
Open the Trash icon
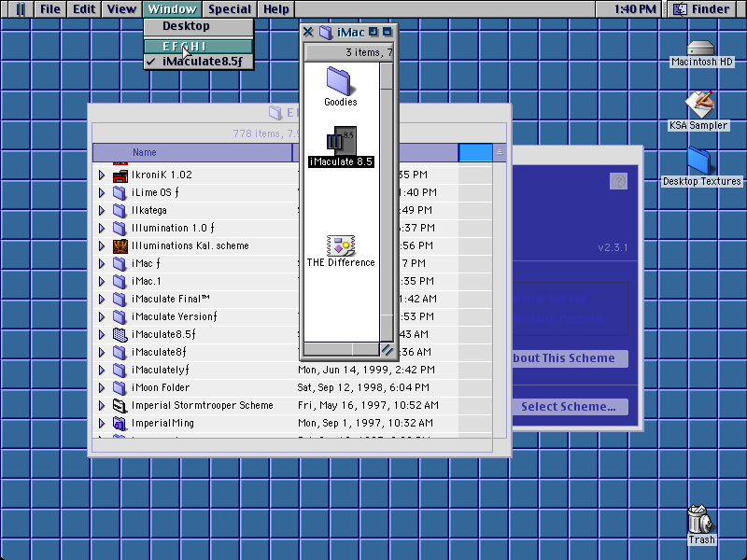click(x=700, y=519)
